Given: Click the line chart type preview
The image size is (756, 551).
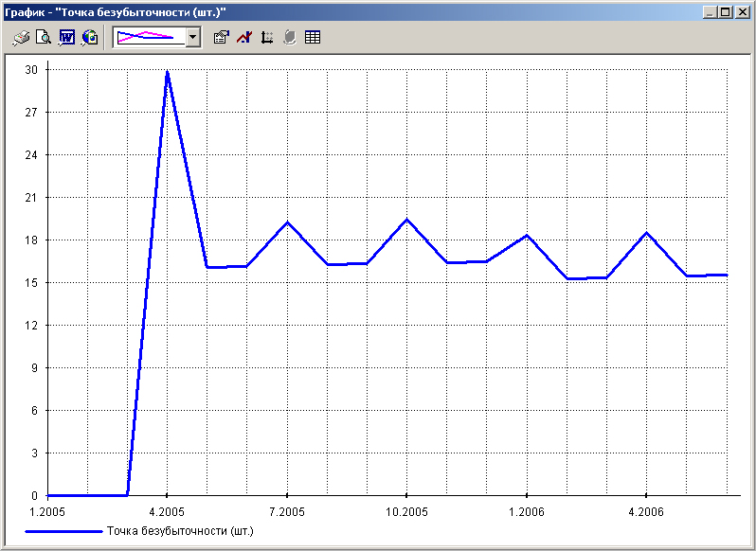Looking at the screenshot, I should 150,38.
